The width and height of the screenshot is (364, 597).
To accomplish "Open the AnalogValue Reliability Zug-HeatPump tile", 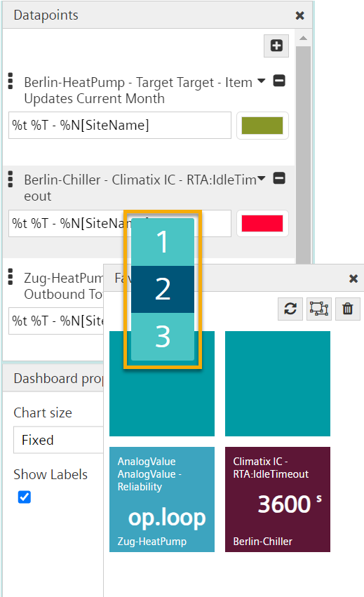I will point(162,499).
